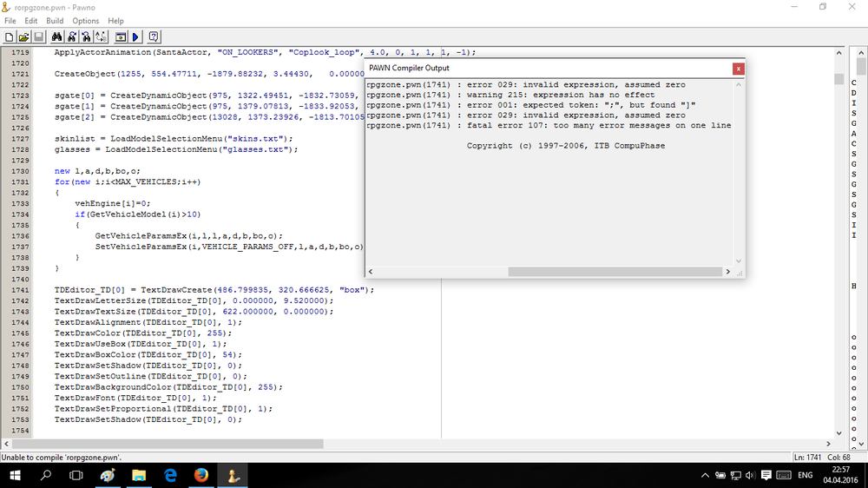868x488 pixels.
Task: Open Task View on the taskbar
Action: 76,475
